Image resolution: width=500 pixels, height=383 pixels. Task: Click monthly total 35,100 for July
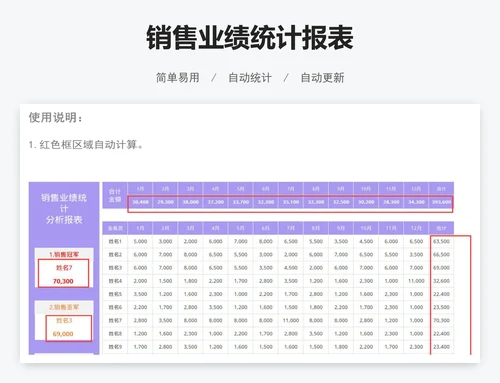(x=291, y=202)
